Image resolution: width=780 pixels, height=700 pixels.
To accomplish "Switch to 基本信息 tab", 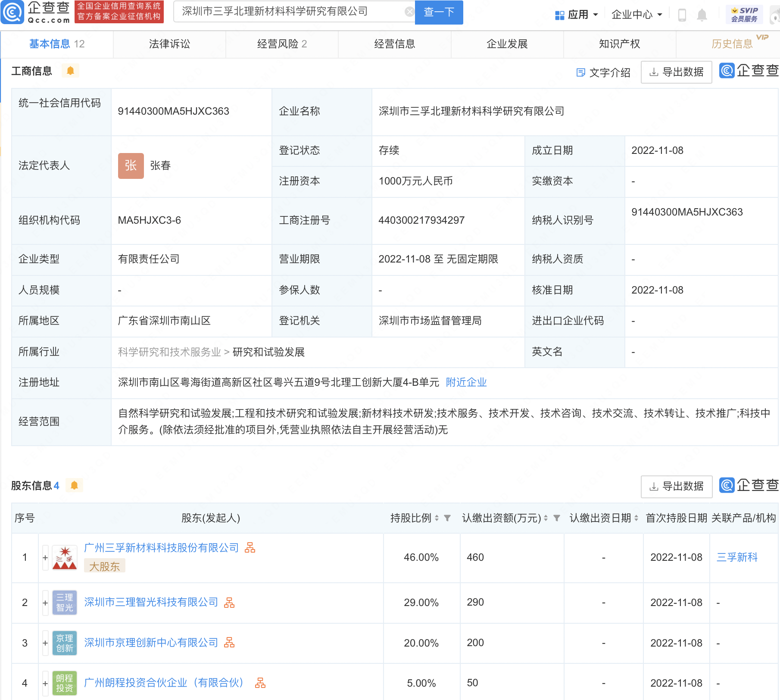I will tap(57, 44).
